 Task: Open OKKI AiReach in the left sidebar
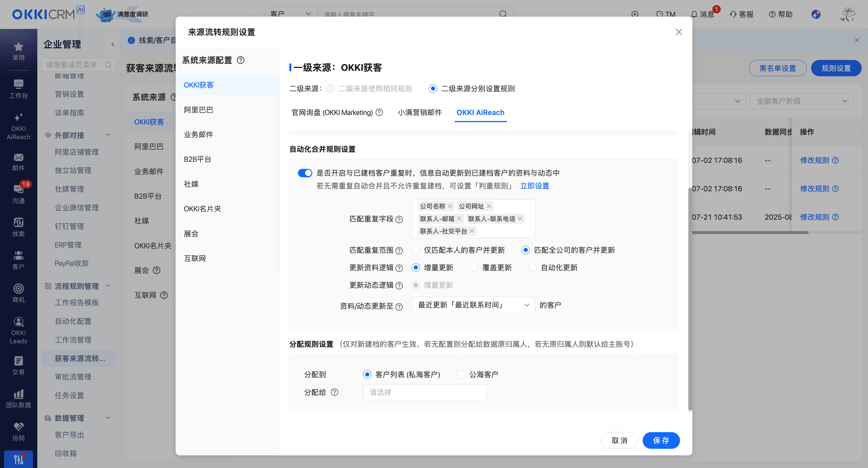(18, 126)
